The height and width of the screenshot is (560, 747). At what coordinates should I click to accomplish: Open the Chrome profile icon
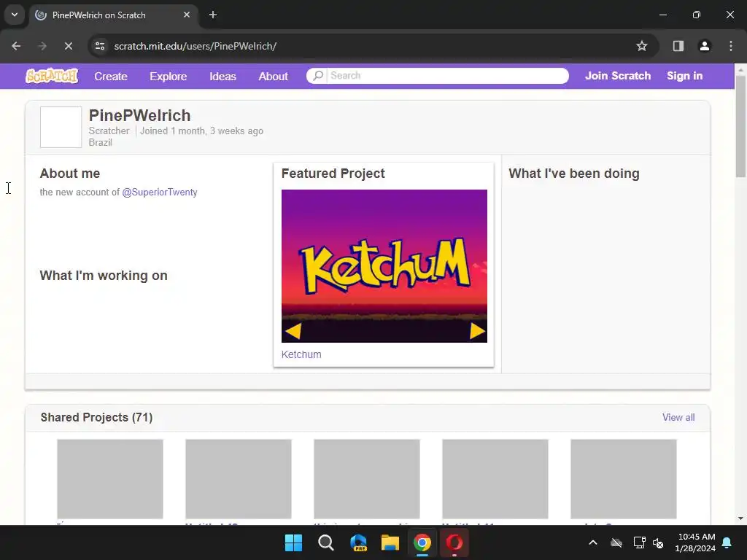[x=705, y=46]
